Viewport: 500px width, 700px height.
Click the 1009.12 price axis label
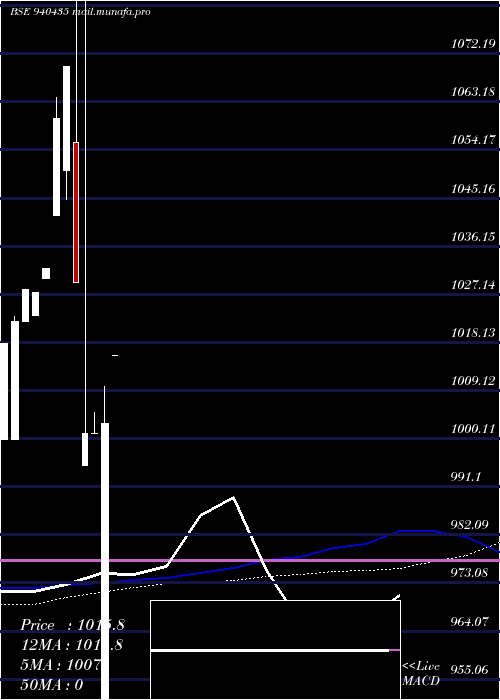click(x=473, y=381)
